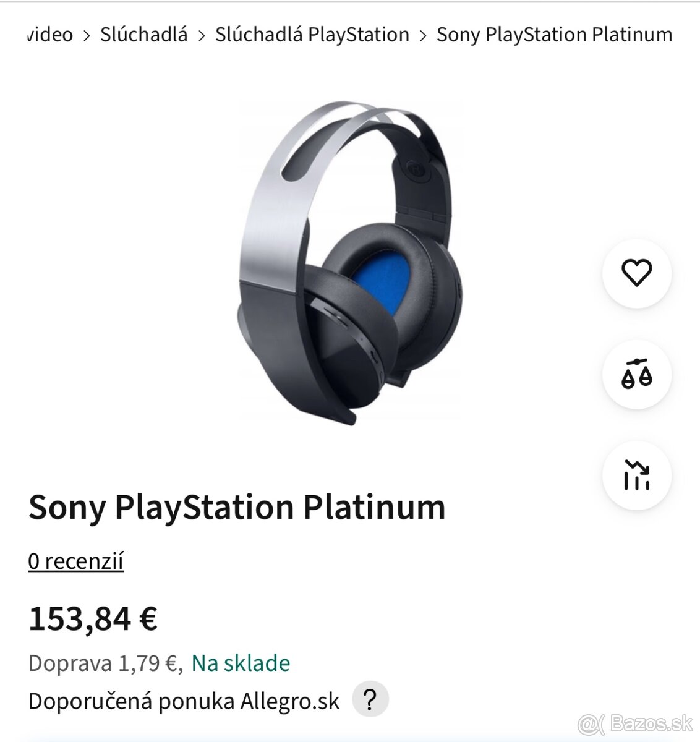Click breadcrumb chevron after Slúchadlá
The image size is (700, 742).
pos(201,35)
